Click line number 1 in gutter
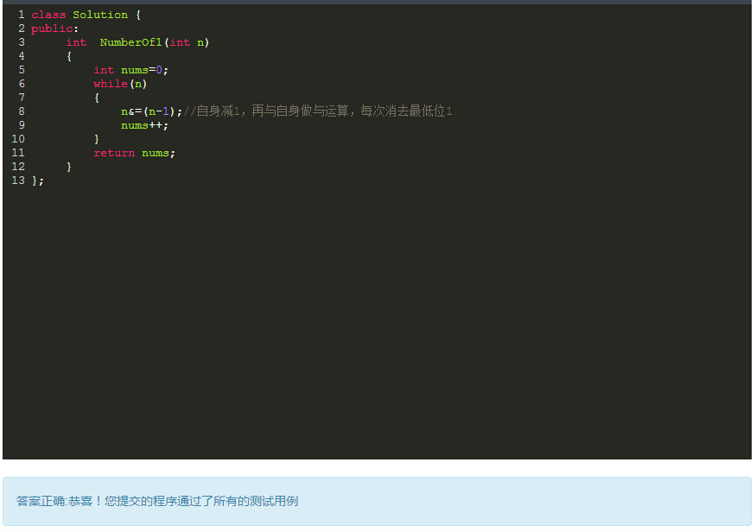 (22, 15)
